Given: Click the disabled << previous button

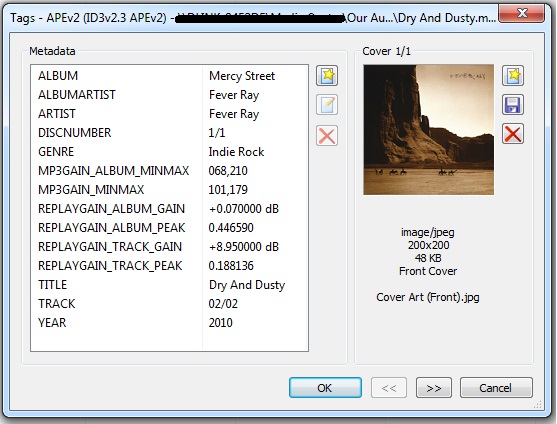Looking at the screenshot, I should click(389, 388).
